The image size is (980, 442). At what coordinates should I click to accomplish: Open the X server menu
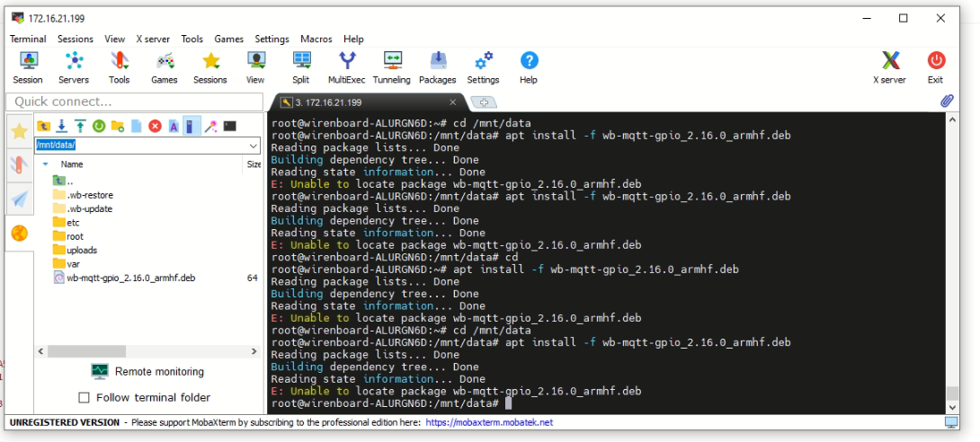point(153,39)
